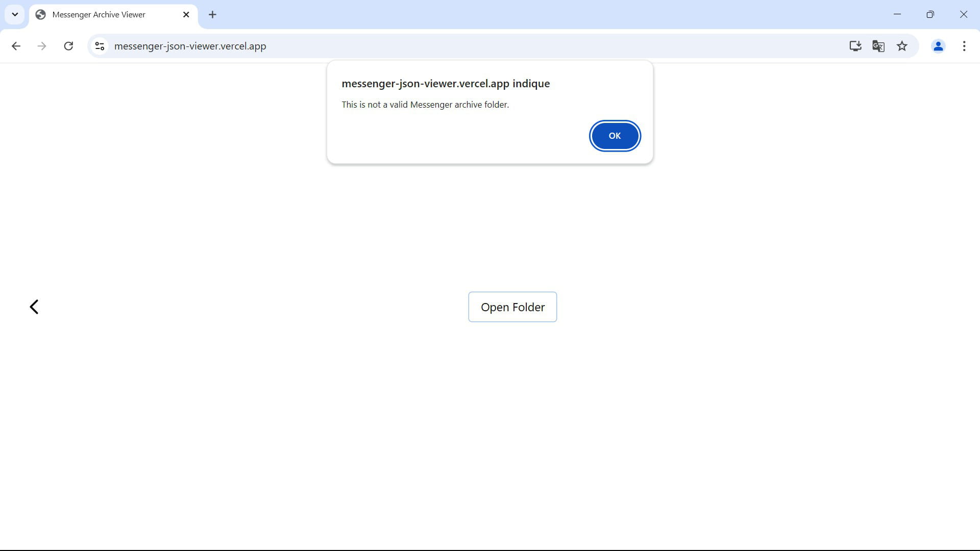Click the page's left chevron back arrow
Image resolution: width=980 pixels, height=551 pixels.
click(x=34, y=307)
